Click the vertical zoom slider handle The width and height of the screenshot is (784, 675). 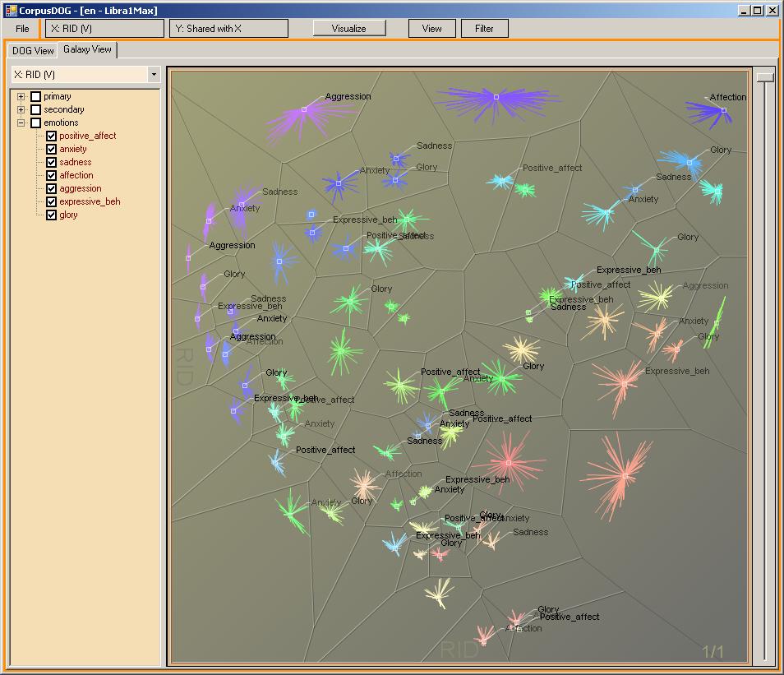click(765, 76)
